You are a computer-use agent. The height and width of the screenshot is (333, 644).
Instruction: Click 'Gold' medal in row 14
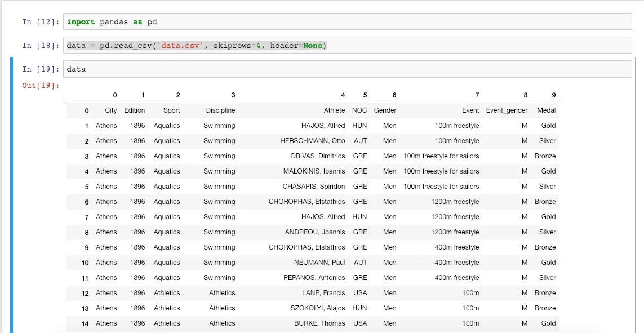549,323
